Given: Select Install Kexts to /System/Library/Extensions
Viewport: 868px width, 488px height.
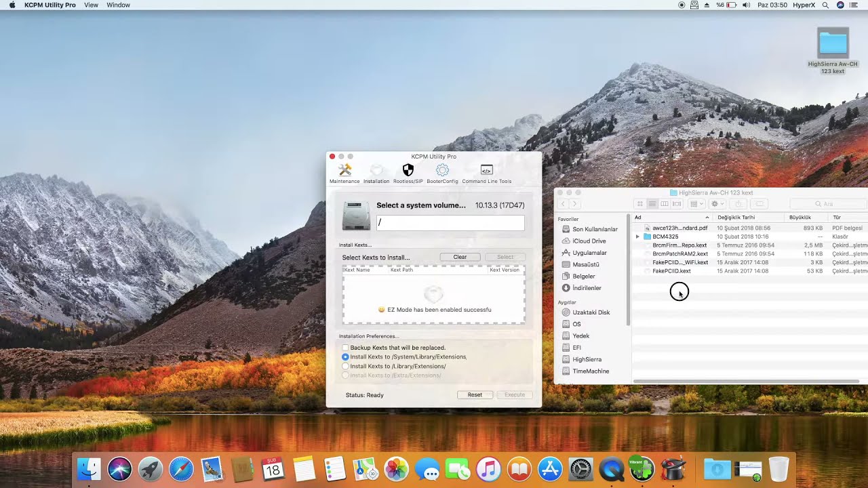Looking at the screenshot, I should point(345,357).
